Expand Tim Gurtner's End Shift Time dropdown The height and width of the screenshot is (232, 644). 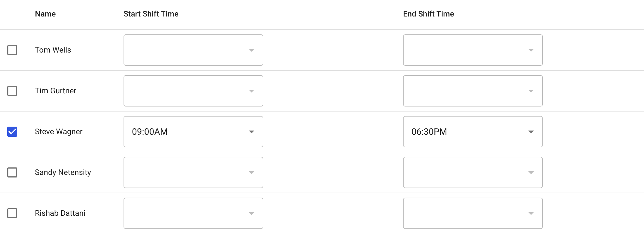[473, 91]
